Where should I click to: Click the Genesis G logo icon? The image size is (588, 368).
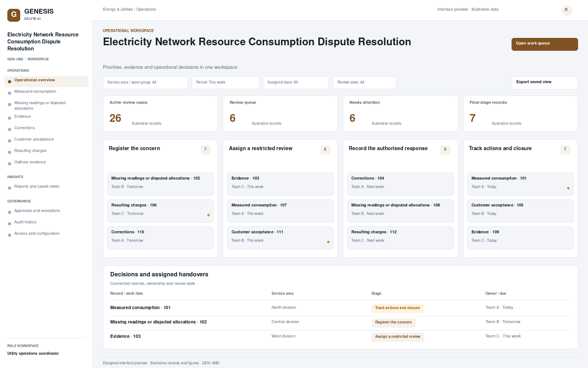pyautogui.click(x=14, y=15)
